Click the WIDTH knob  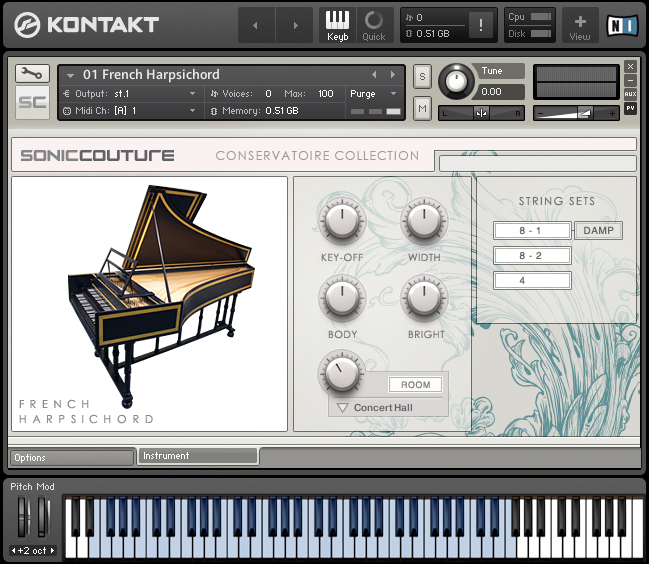tap(424, 222)
